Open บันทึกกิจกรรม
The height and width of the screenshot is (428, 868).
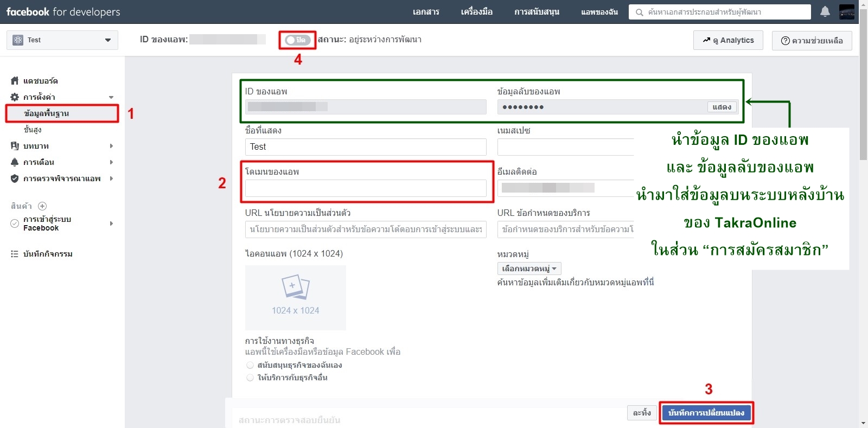tap(48, 254)
